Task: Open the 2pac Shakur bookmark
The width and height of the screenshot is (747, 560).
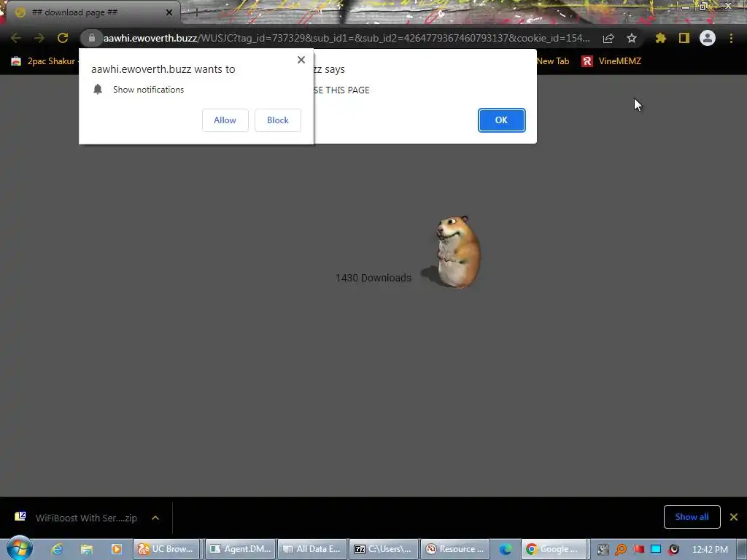Action: pyautogui.click(x=43, y=61)
